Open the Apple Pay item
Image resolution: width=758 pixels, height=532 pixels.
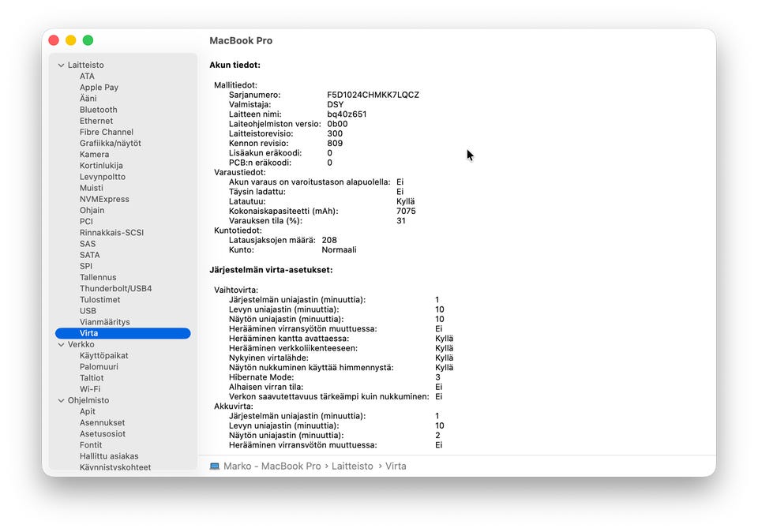99,87
